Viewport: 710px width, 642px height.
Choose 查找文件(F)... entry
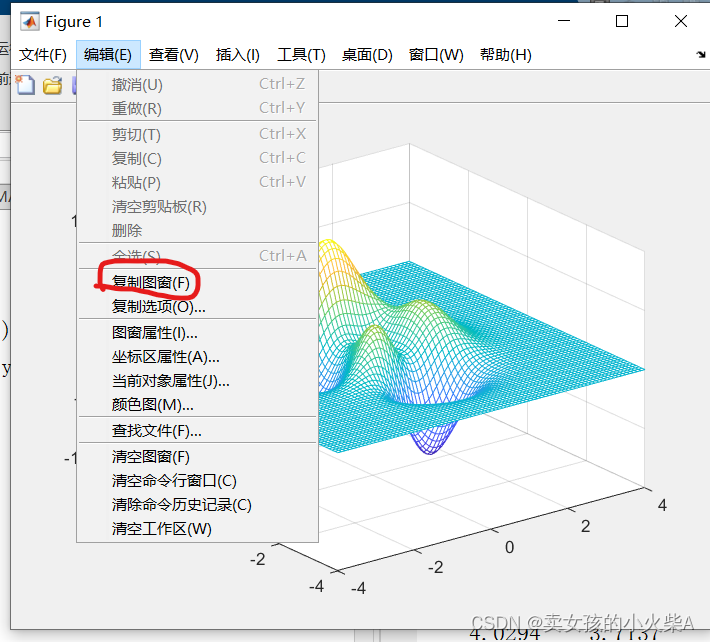pos(197,431)
